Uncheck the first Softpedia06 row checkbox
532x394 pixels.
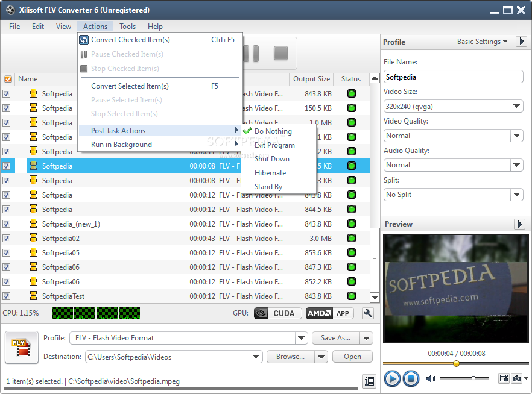(x=7, y=267)
